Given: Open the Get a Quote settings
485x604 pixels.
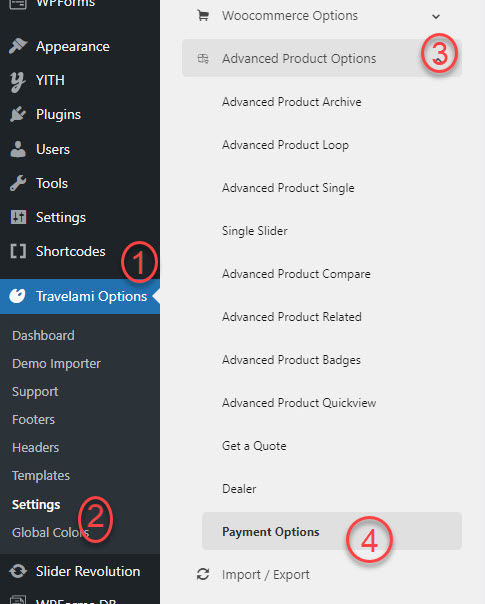Looking at the screenshot, I should click(254, 446).
